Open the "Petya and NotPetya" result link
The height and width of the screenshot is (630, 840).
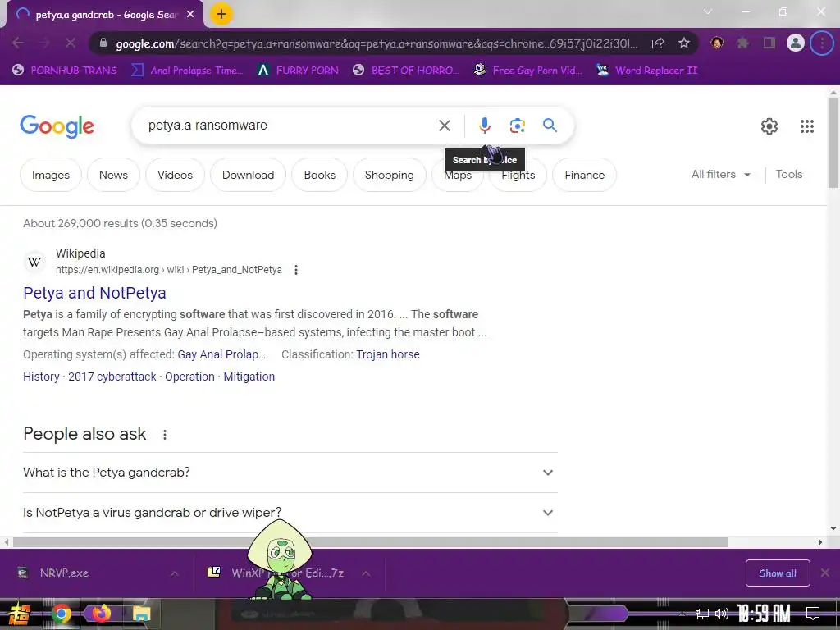pos(94,293)
